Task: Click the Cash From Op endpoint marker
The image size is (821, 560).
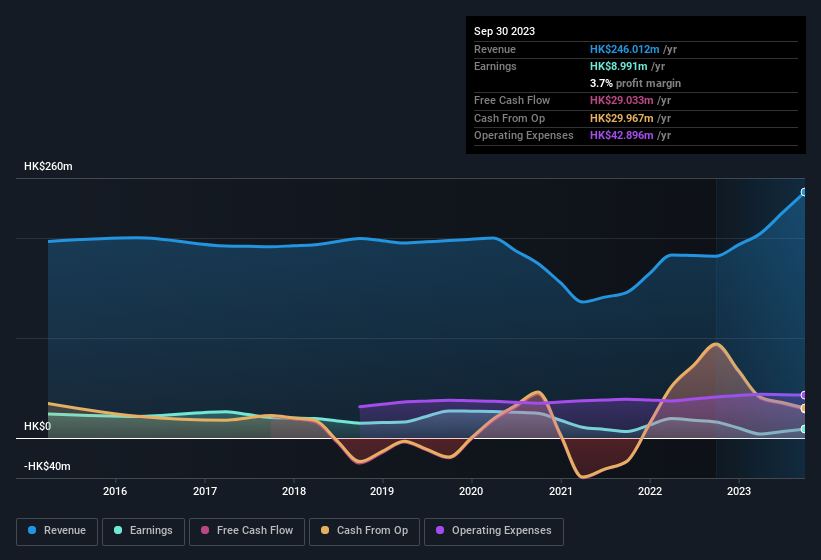Action: pos(804,408)
